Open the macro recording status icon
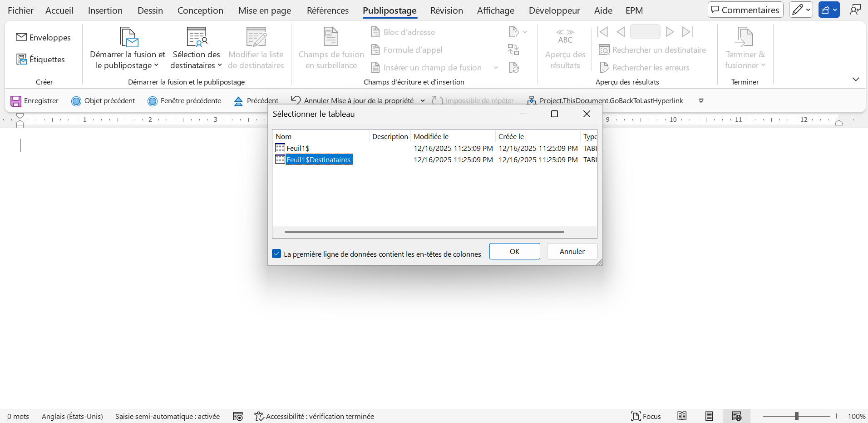 [238, 417]
